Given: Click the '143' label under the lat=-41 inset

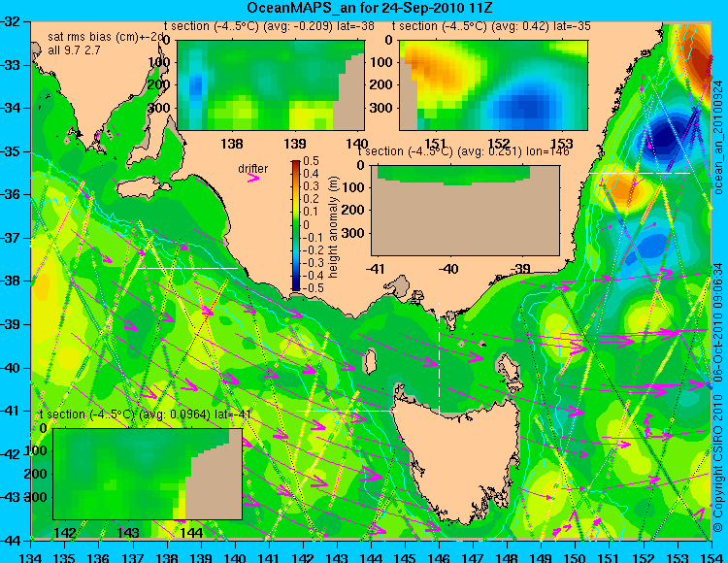Looking at the screenshot, I should pos(128,533).
